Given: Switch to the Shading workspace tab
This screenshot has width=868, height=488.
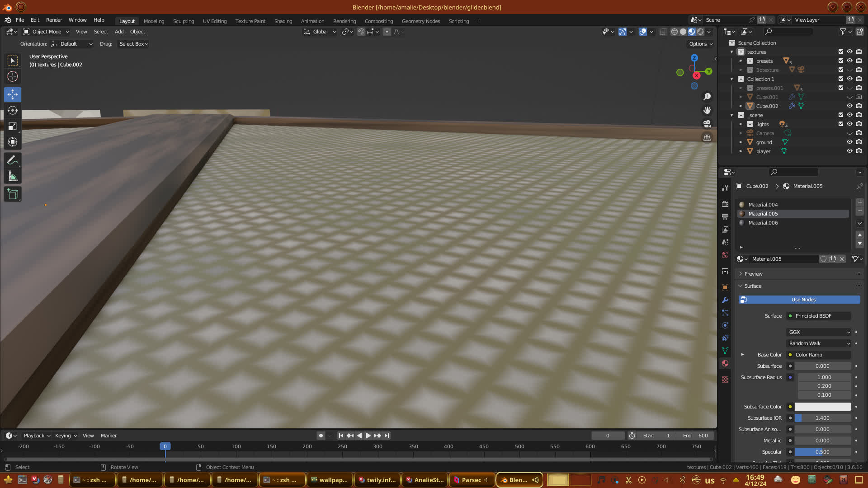Looking at the screenshot, I should tap(283, 21).
